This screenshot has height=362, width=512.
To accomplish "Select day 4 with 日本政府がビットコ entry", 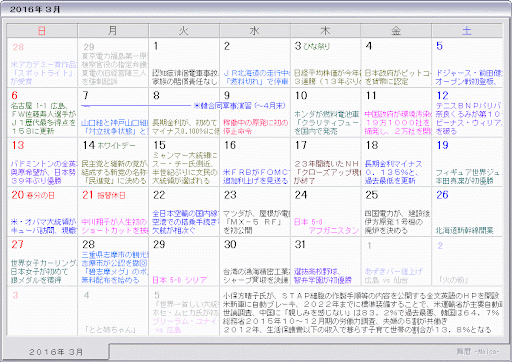I will point(396,63).
